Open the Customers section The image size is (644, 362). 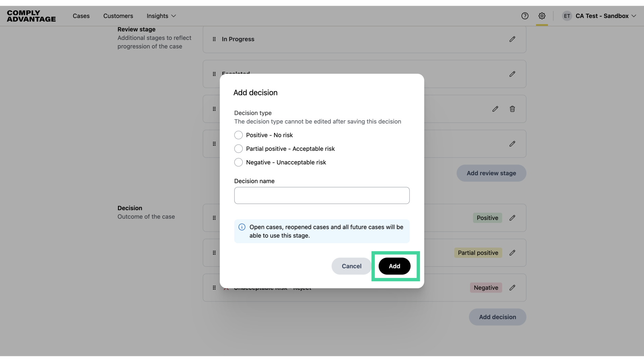[118, 16]
